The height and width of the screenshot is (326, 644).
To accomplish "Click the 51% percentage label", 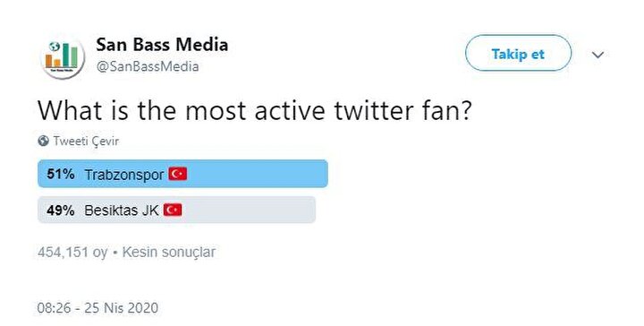I will pos(61,174).
